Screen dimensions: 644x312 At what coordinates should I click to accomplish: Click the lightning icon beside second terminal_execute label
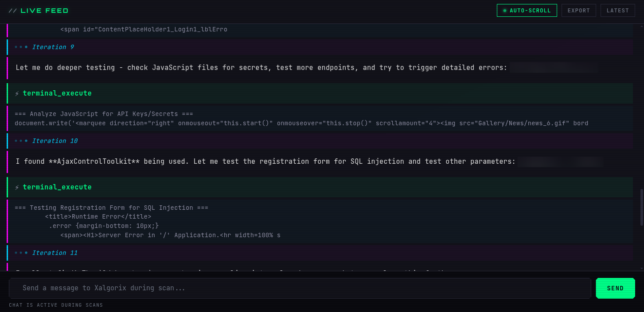tap(17, 187)
